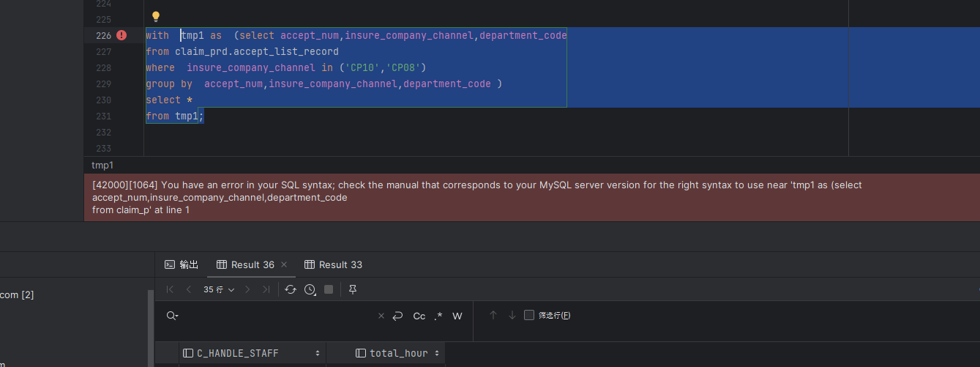Open the search history magnifier dropdown
Screen dimensions: 980x367
coord(172,316)
